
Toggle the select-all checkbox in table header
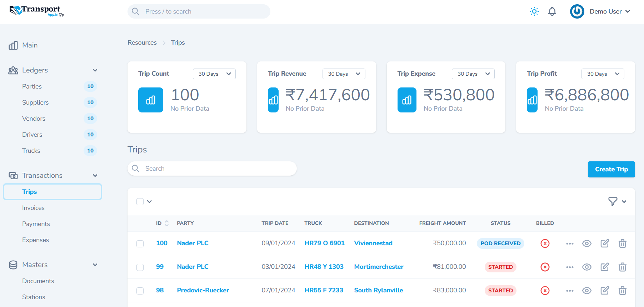[140, 202]
